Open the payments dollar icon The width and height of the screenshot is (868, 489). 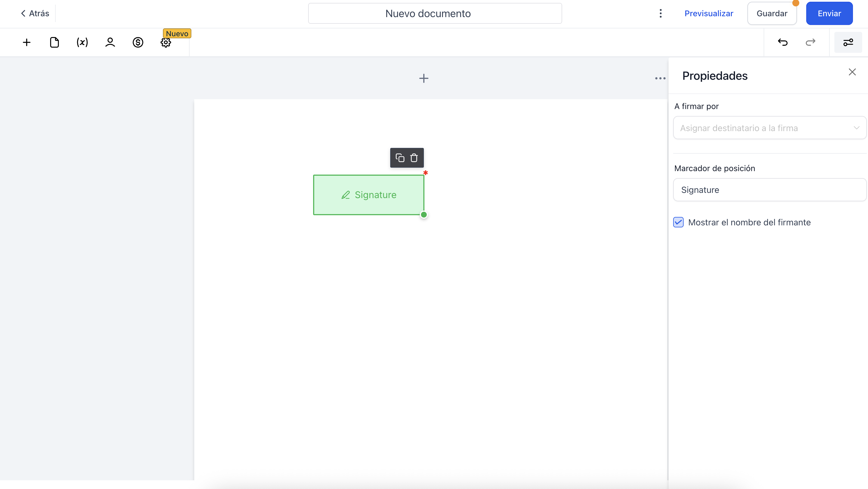[138, 42]
